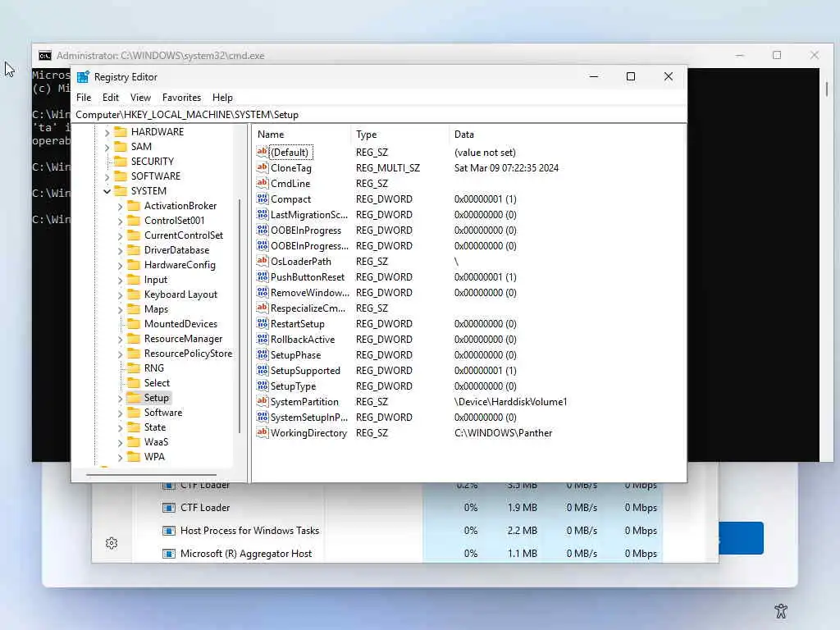The width and height of the screenshot is (840, 630).
Task: Select the HardwareConfig folder icon
Action: click(x=134, y=265)
